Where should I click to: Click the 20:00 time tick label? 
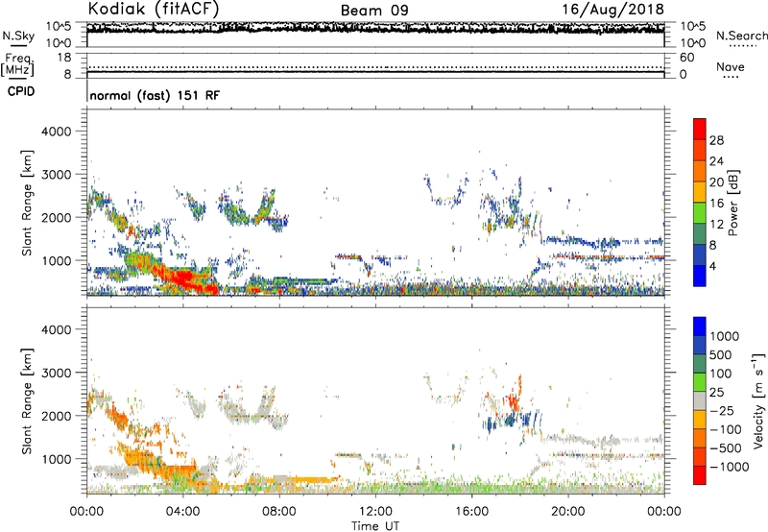[568, 512]
